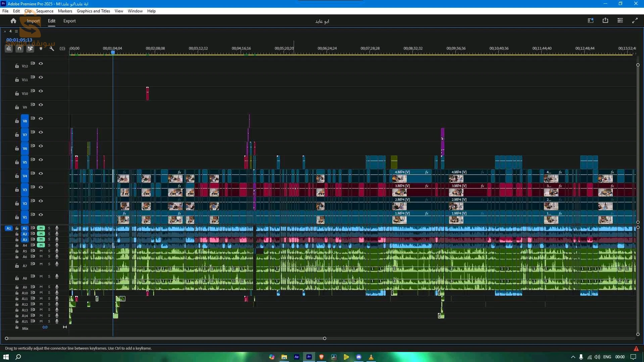Maximize video output fullscreen icon

[635, 21]
